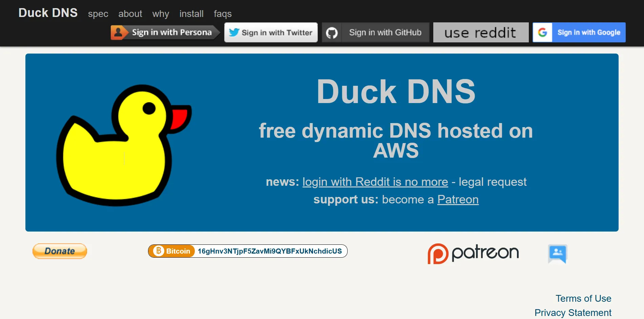
Task: Click the blue contact card icon
Action: (x=557, y=253)
